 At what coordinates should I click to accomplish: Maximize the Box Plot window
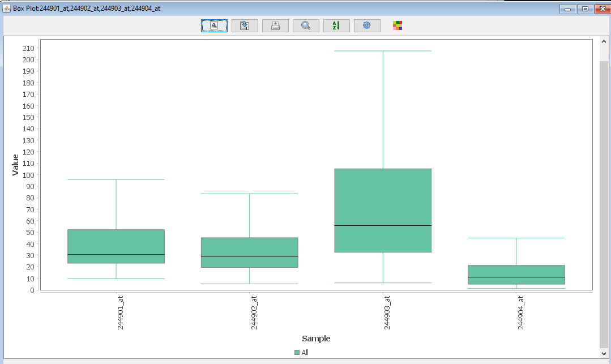(x=585, y=8)
